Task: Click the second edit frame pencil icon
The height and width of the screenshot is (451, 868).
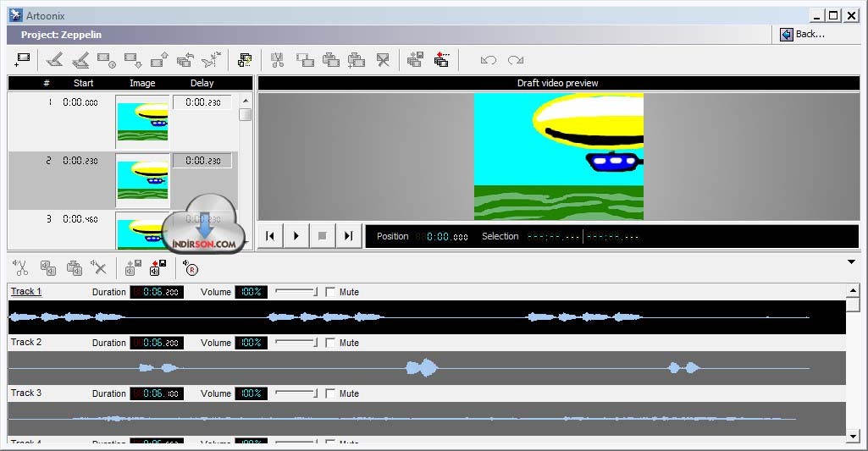Action: click(80, 60)
